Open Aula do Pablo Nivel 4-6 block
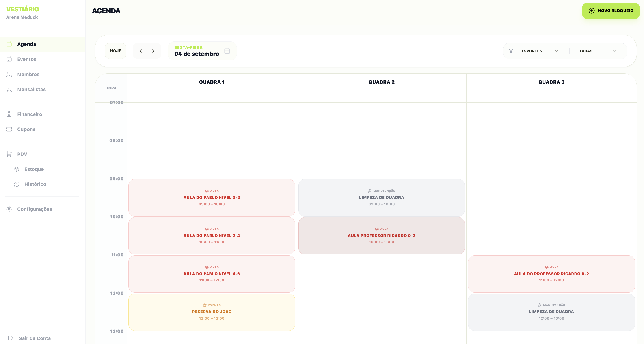Screen dimensions: 644x344 point(212,274)
